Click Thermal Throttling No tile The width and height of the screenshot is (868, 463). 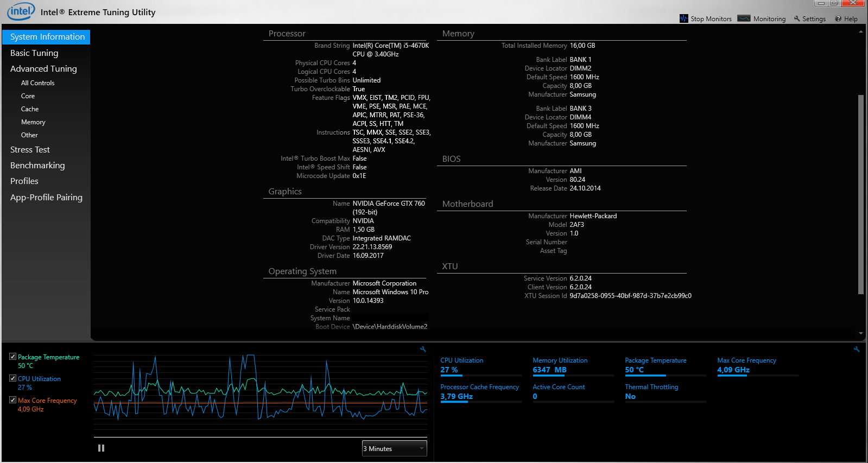[665, 392]
